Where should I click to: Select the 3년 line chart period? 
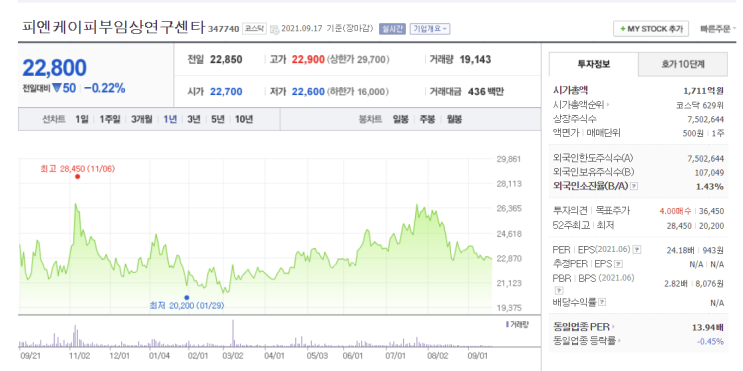click(193, 119)
